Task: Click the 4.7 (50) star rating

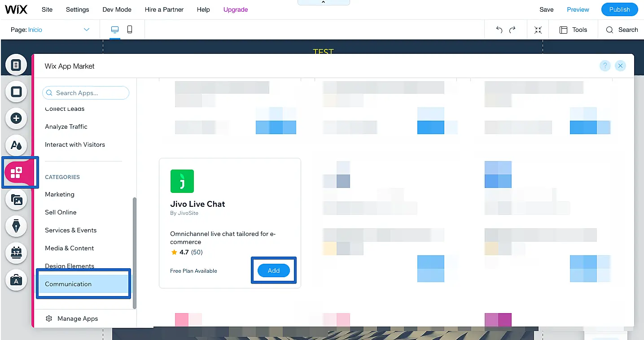Action: 187,252
